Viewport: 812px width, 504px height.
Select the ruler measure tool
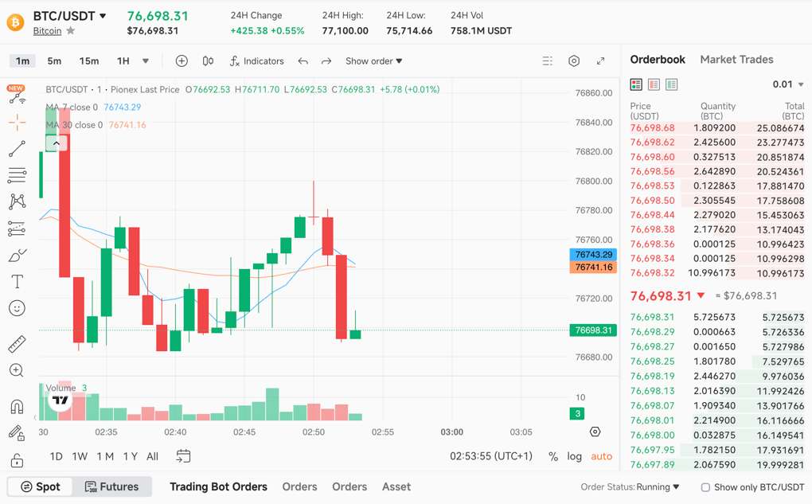click(x=17, y=344)
